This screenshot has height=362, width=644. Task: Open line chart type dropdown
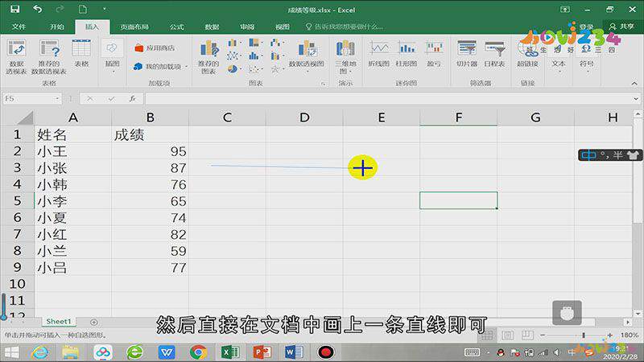pyautogui.click(x=234, y=56)
